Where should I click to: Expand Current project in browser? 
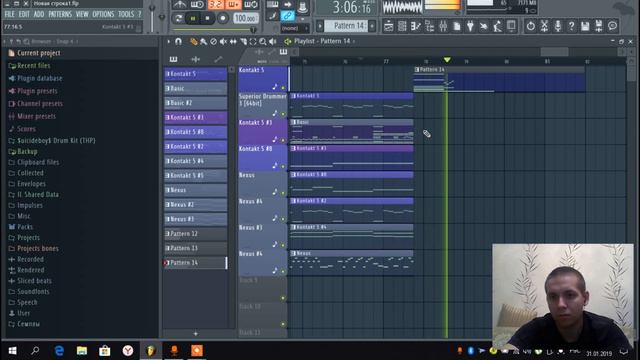38,53
